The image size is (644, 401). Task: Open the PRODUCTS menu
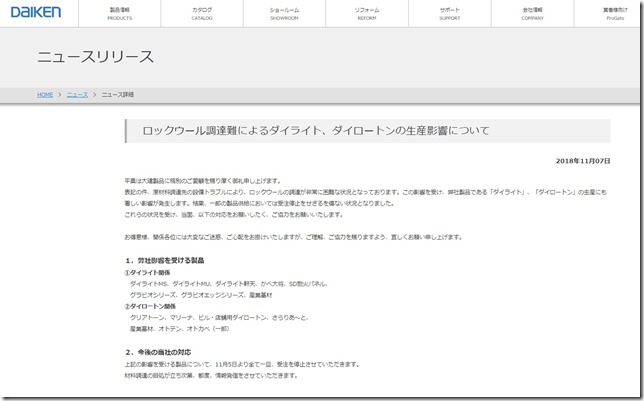coord(120,14)
